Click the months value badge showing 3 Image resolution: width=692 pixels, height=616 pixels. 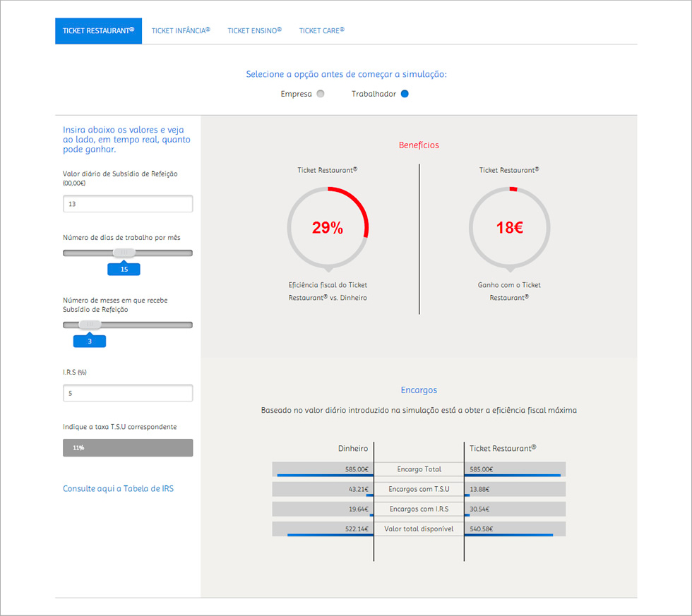coord(90,342)
